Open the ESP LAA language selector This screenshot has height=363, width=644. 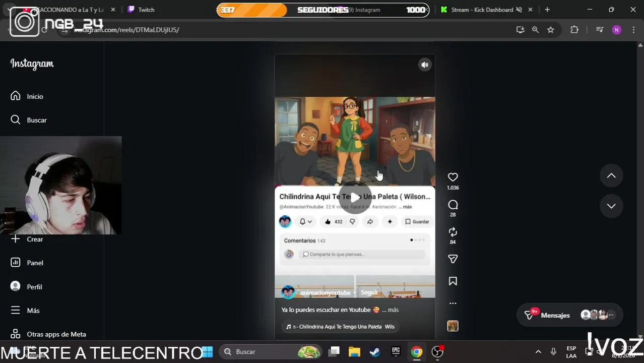[x=571, y=352]
